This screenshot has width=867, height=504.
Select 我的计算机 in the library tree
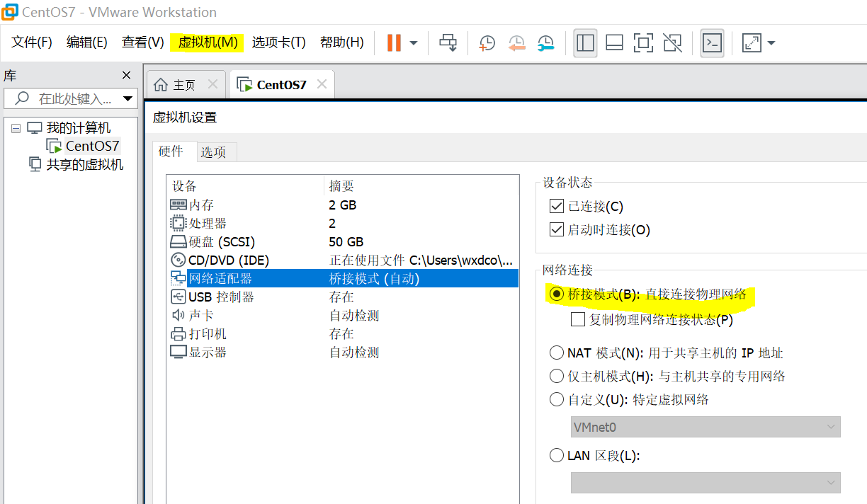click(x=79, y=128)
